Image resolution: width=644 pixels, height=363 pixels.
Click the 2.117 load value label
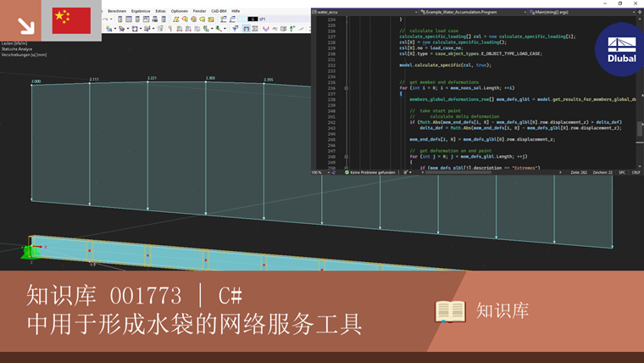(x=94, y=80)
